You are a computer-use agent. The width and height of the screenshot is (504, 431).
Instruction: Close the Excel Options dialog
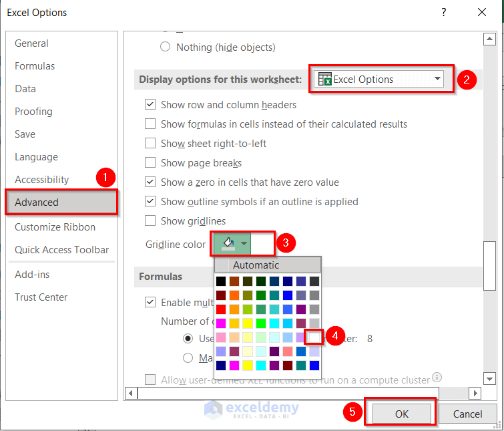point(482,12)
